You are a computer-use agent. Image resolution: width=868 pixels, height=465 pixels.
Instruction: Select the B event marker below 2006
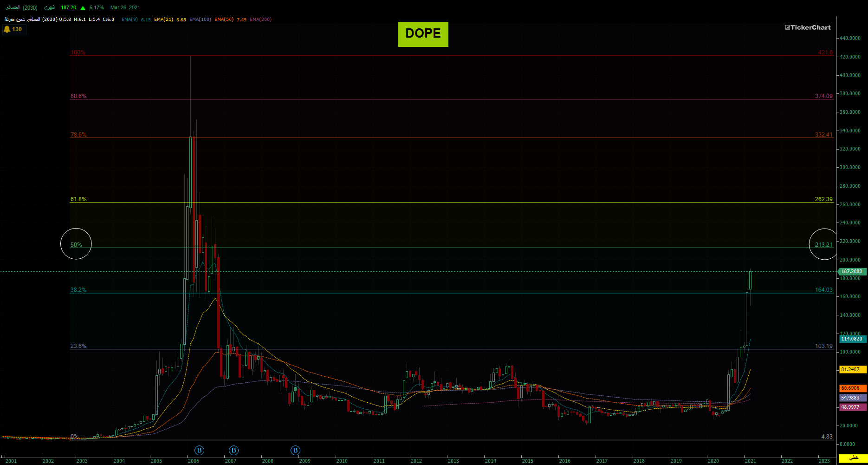(199, 450)
